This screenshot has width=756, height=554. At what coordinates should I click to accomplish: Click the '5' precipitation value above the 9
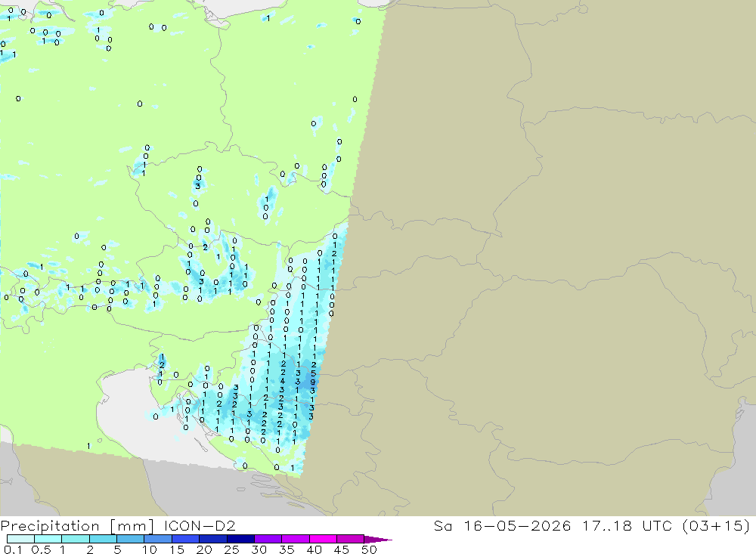tap(314, 373)
